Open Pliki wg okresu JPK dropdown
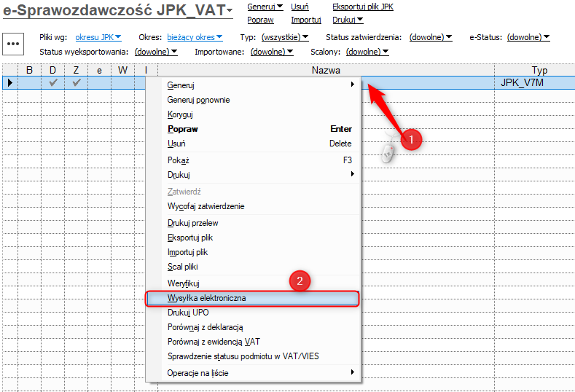This screenshot has height=392, width=575. click(x=98, y=37)
